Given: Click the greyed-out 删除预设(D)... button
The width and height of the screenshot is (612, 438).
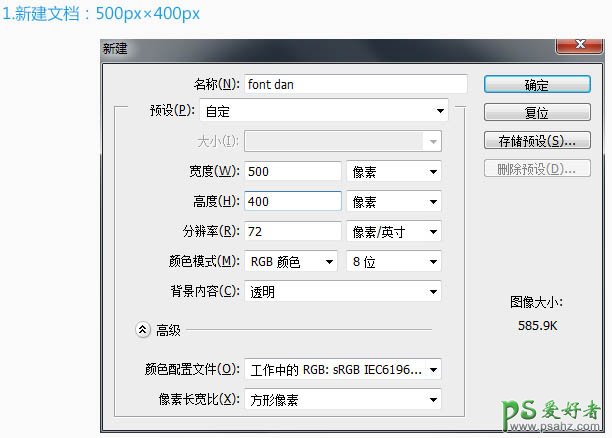Looking at the screenshot, I should 537,169.
